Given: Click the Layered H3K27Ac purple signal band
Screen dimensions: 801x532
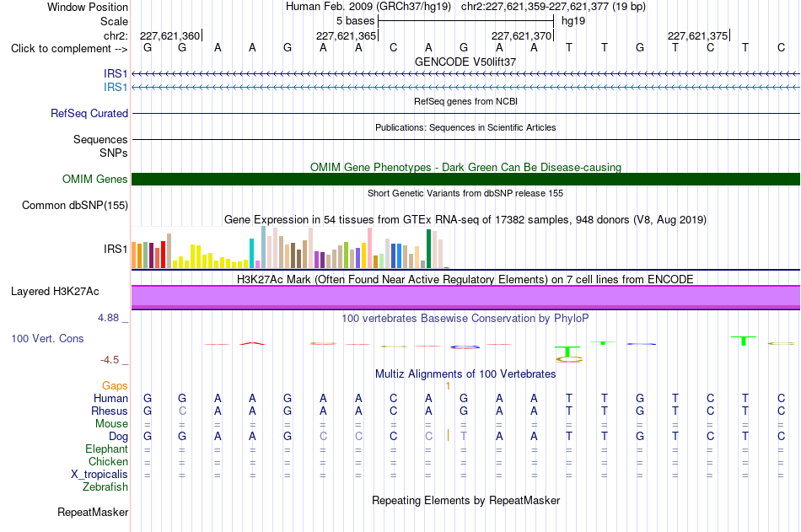Looking at the screenshot, I should click(x=465, y=297).
